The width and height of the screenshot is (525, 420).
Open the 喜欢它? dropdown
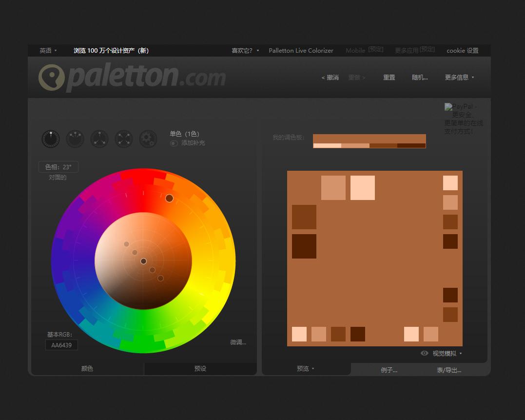245,51
